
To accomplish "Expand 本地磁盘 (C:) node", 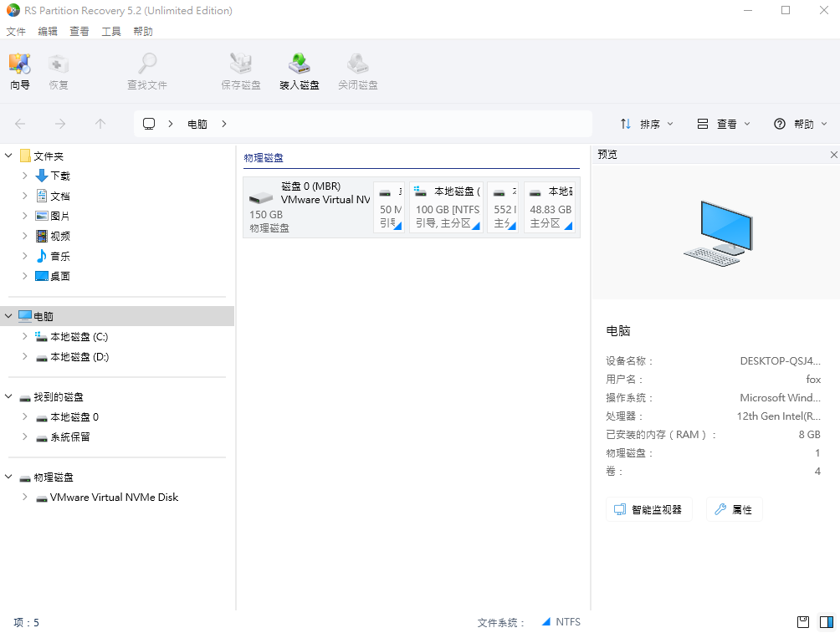I will point(24,336).
